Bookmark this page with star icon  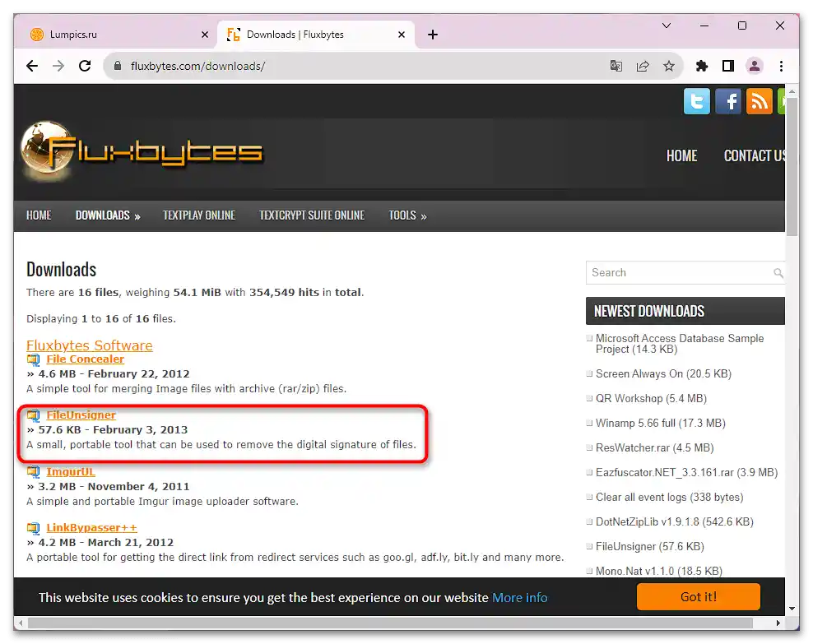point(669,66)
